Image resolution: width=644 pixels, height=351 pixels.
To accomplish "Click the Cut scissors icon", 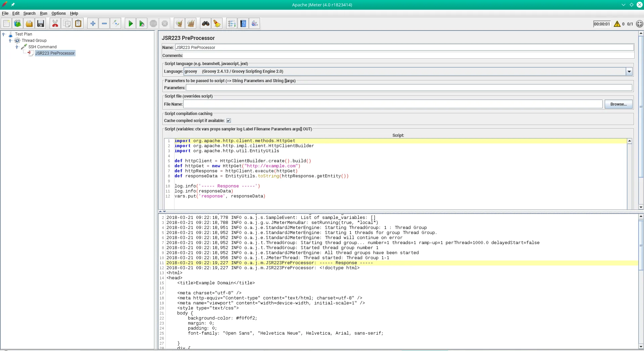I will (x=55, y=23).
